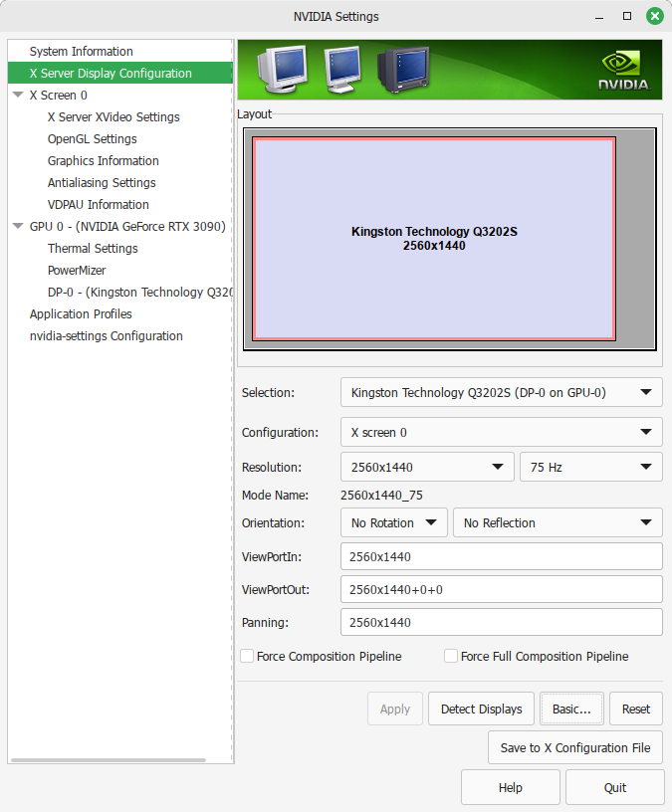The image size is (672, 812).
Task: Select X Server Display Configuration
Action: 120,73
